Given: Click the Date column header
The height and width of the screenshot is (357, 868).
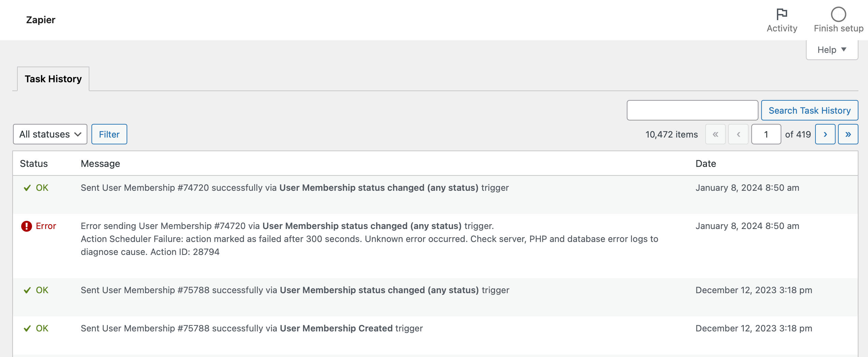Looking at the screenshot, I should pos(706,163).
